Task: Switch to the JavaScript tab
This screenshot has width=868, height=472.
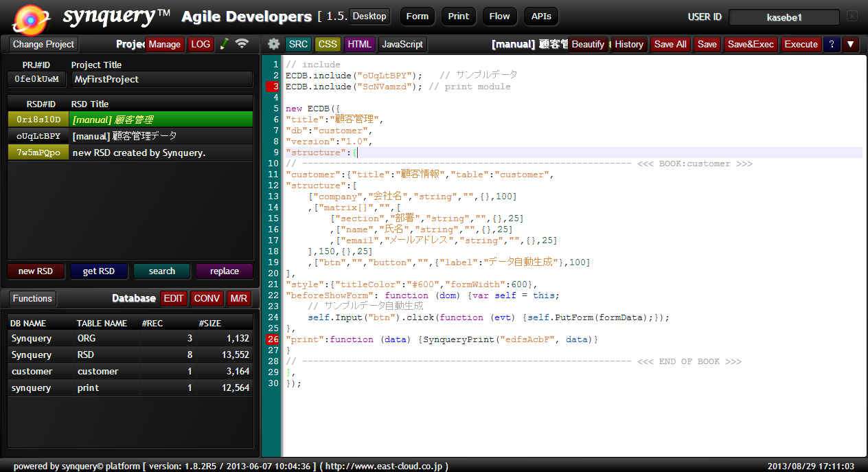Action: (402, 44)
